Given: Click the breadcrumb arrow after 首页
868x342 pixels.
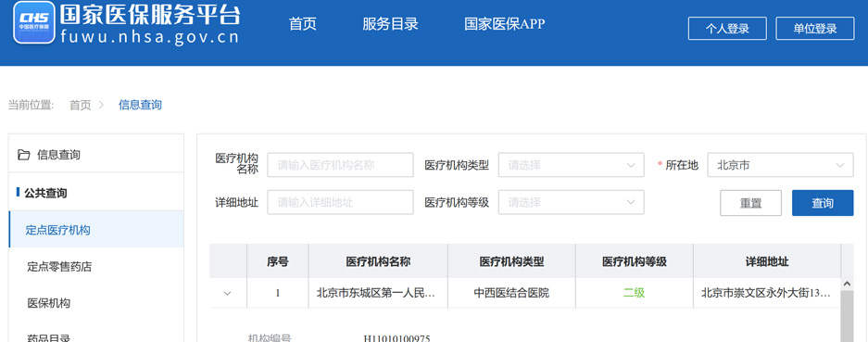Looking at the screenshot, I should click(101, 104).
